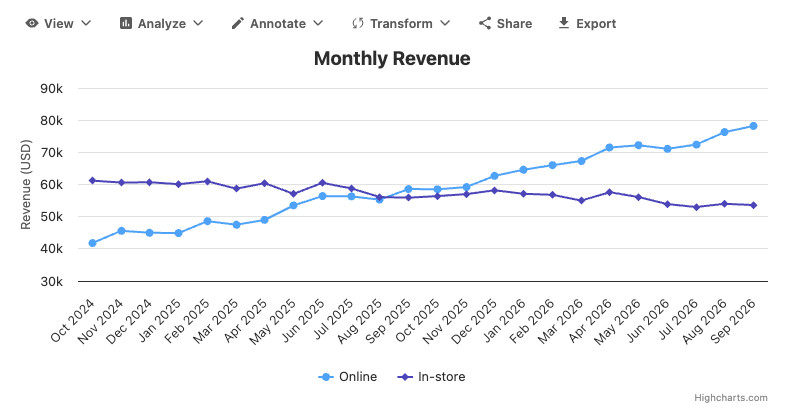Toggle the Online series in legend
787x414 pixels.
pos(347,377)
